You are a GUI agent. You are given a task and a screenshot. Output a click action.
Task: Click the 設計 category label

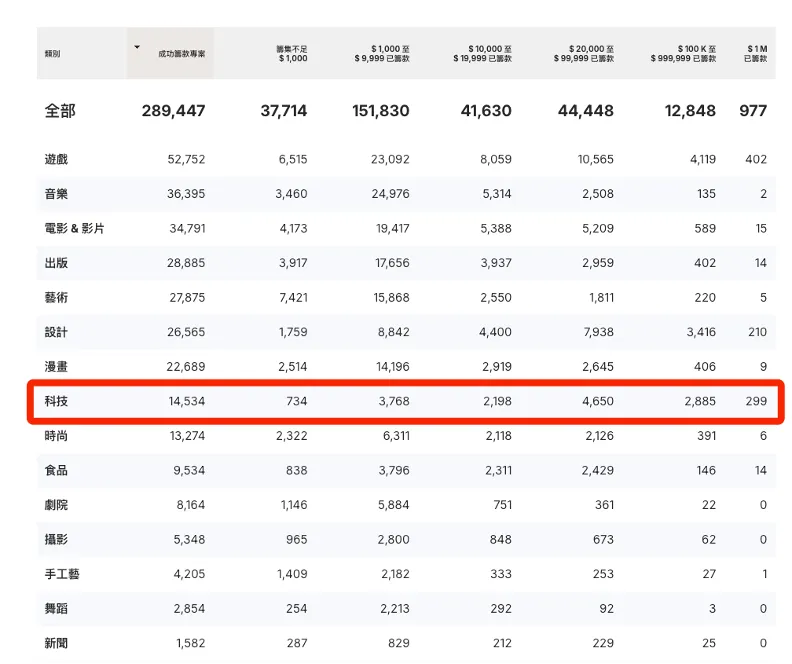point(56,332)
